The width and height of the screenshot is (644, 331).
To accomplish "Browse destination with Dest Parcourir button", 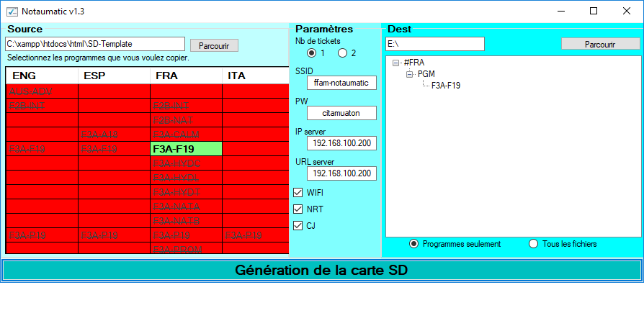I will [x=600, y=44].
